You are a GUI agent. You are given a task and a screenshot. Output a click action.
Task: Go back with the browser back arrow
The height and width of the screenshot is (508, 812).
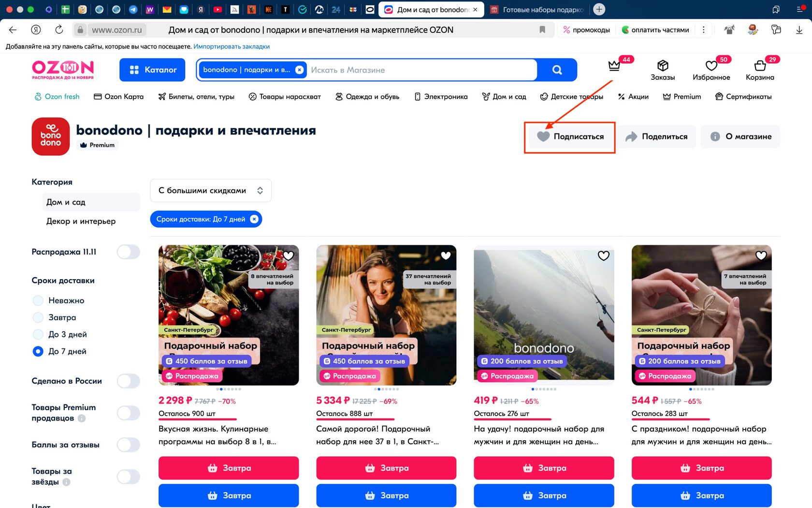[13, 30]
